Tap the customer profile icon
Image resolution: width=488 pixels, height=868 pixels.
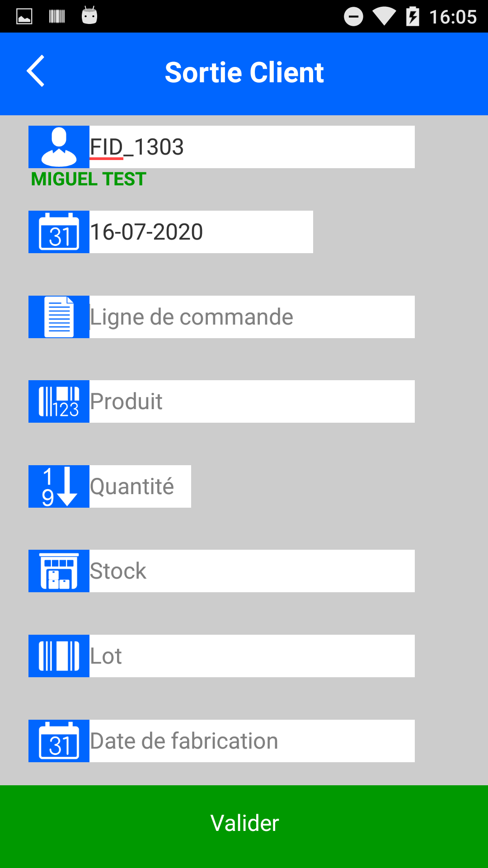[x=59, y=147]
